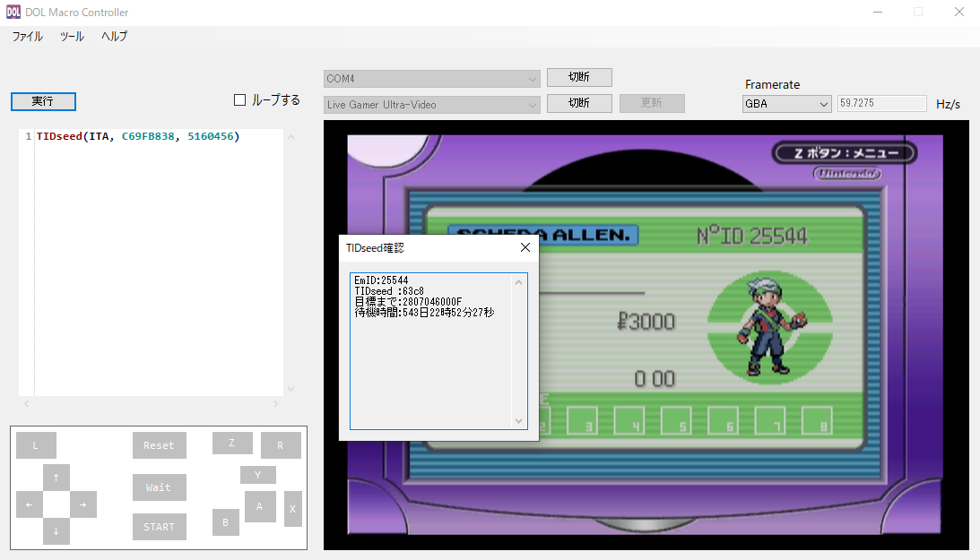Click badge slot 5 on trainer card
Viewport: 980px width, 560px height.
[x=676, y=421]
